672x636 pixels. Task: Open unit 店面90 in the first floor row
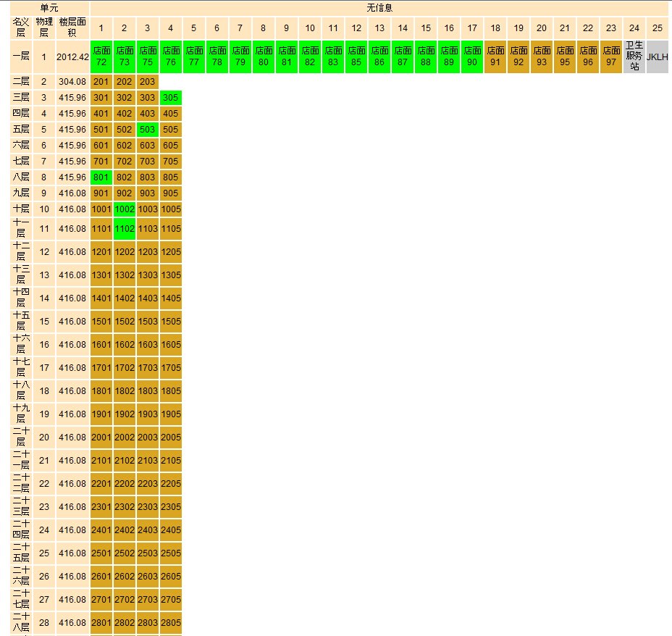click(472, 57)
